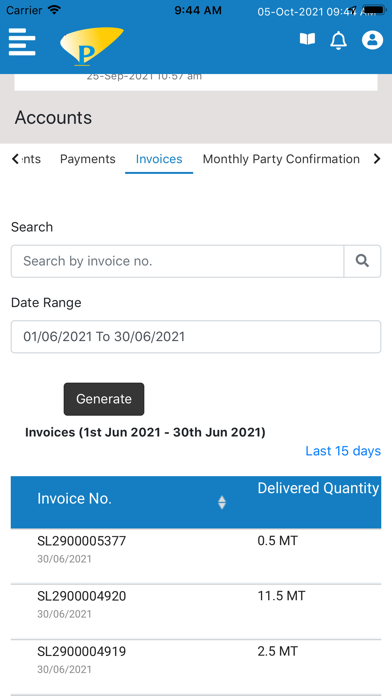
Task: Click the Delivered Quantity column header
Action: point(318,488)
